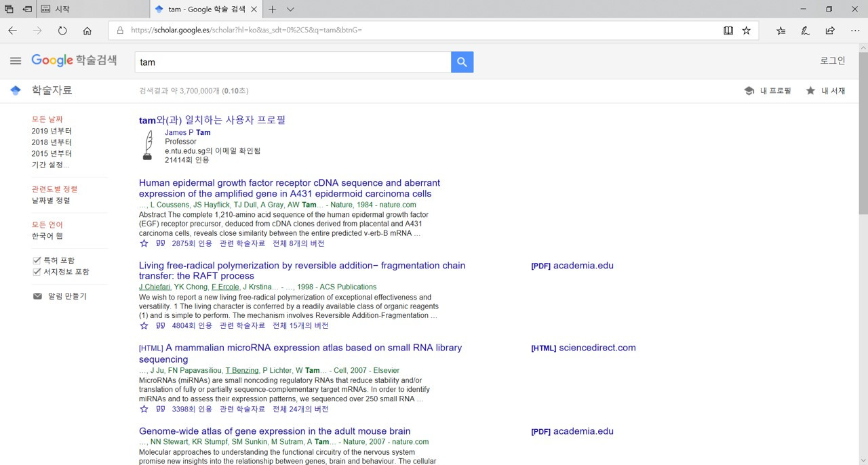Create an alert with 알림 만들기
This screenshot has width=868, height=465.
point(60,296)
